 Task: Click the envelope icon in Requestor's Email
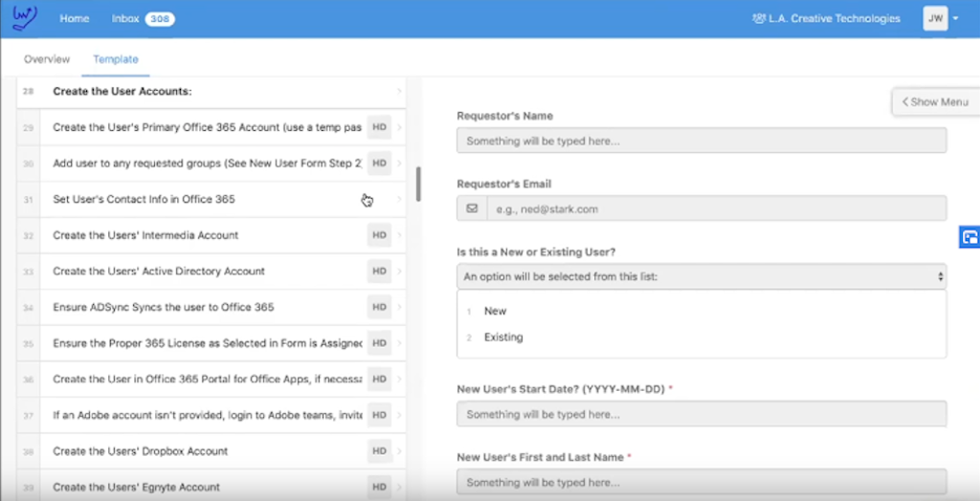[x=472, y=208]
